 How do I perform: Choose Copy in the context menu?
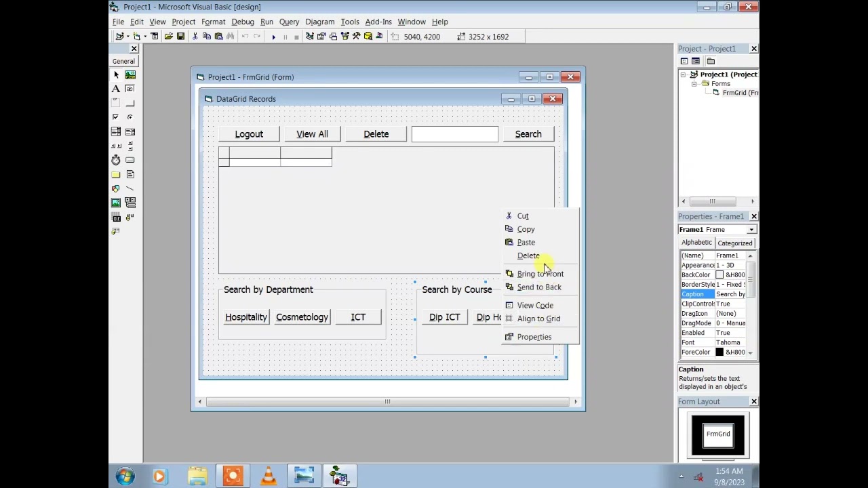coord(540,229)
